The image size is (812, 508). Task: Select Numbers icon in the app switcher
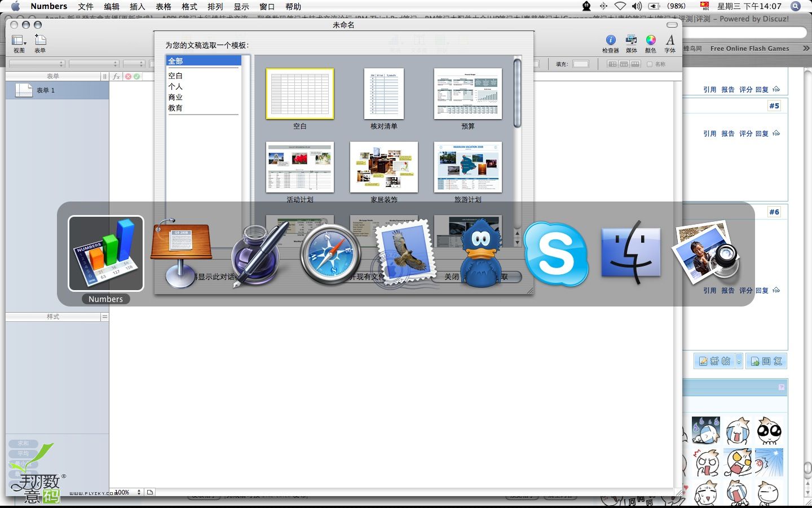(x=106, y=253)
